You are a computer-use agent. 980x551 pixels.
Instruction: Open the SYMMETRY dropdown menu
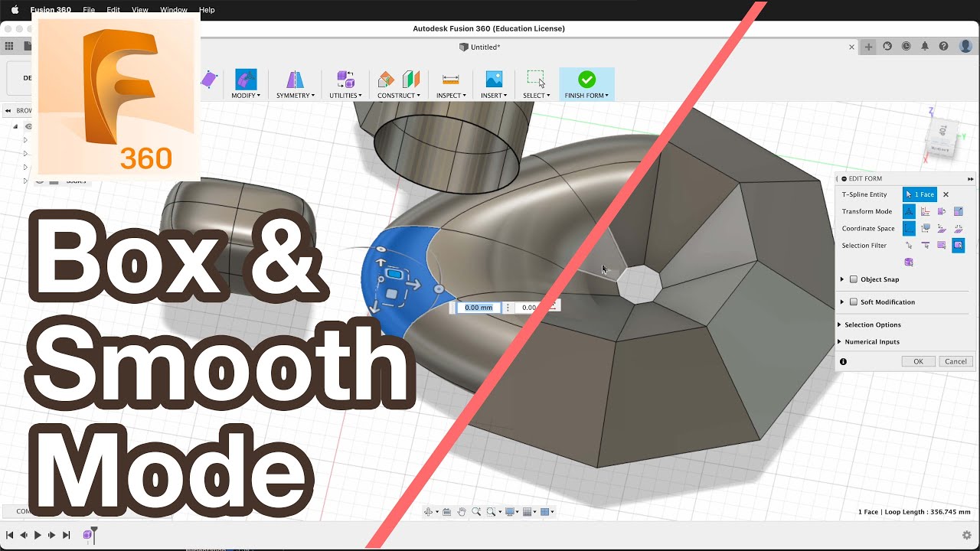[296, 96]
